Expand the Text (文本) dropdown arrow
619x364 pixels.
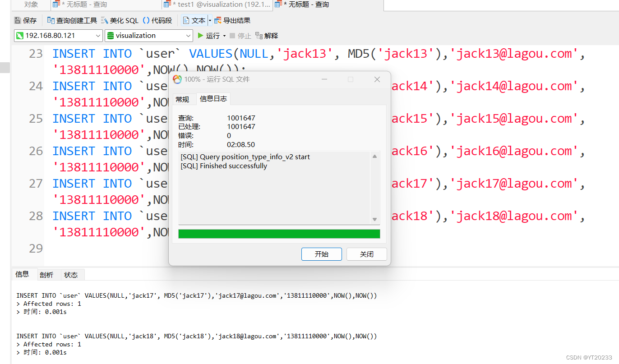210,20
